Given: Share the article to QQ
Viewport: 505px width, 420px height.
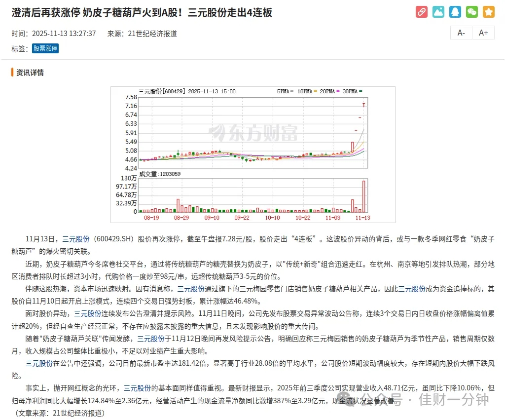Looking at the screenshot, I should tap(455, 11).
